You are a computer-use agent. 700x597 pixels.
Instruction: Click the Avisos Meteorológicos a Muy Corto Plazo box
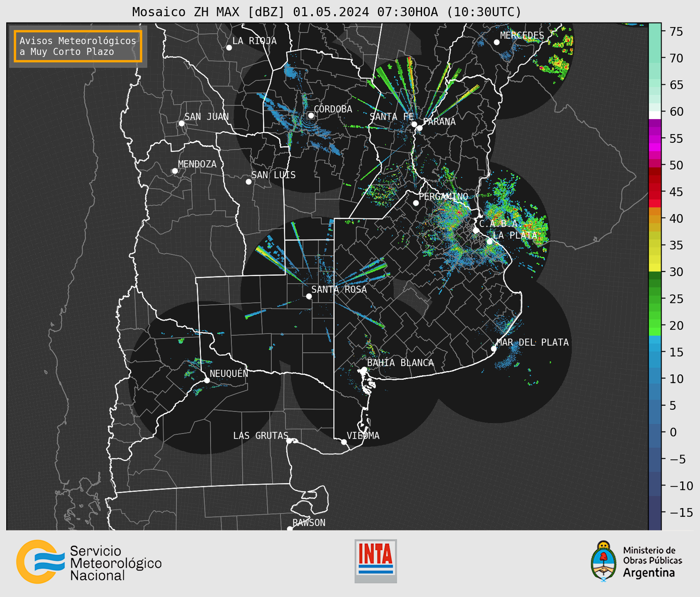78,46
